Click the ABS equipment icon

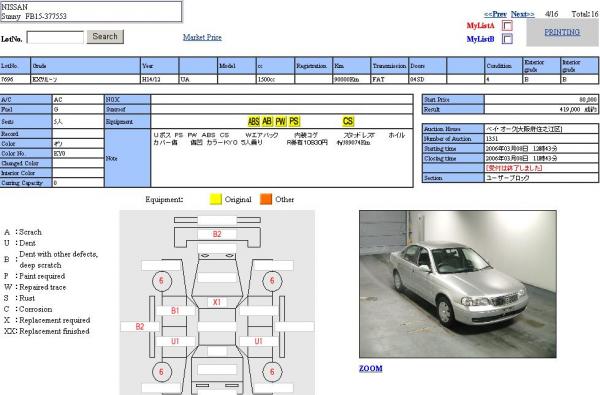[254, 121]
